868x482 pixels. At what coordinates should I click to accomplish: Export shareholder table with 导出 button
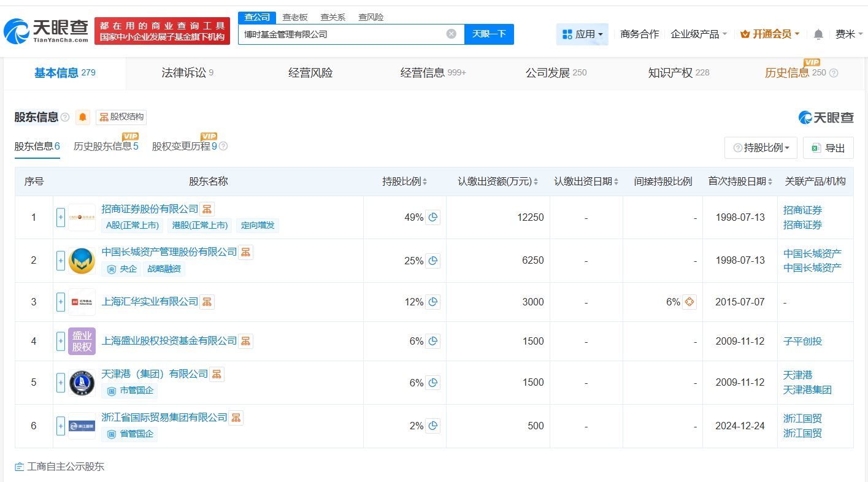coord(828,148)
